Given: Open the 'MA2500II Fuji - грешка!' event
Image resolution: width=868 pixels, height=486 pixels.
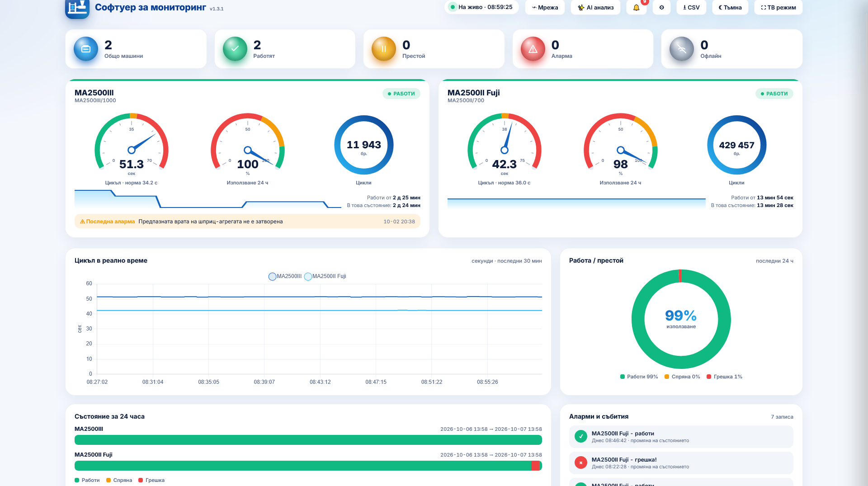Looking at the screenshot, I should click(681, 462).
